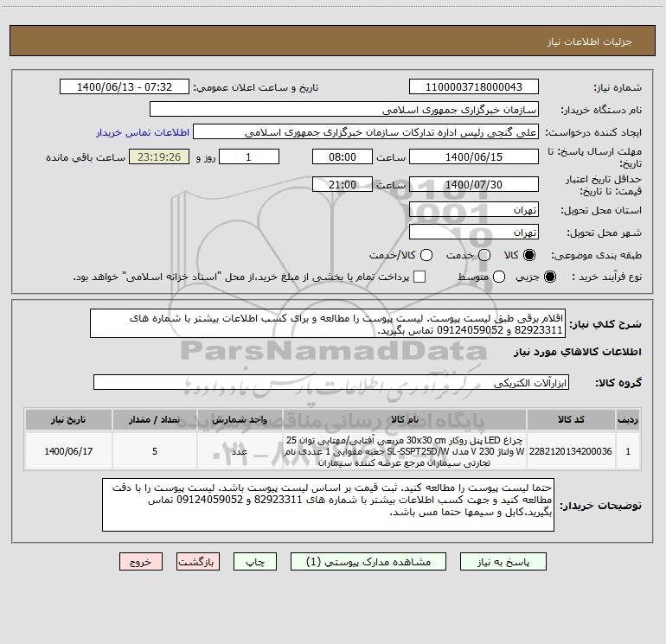666x644 pixels.
Task: Click the پاسخ به نیاز button
Action: coord(503,562)
